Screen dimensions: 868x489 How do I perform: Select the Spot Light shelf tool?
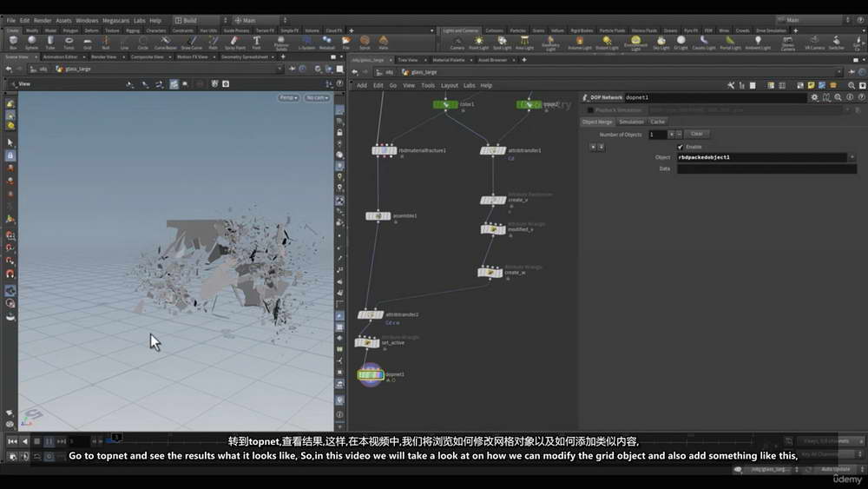[x=502, y=43]
